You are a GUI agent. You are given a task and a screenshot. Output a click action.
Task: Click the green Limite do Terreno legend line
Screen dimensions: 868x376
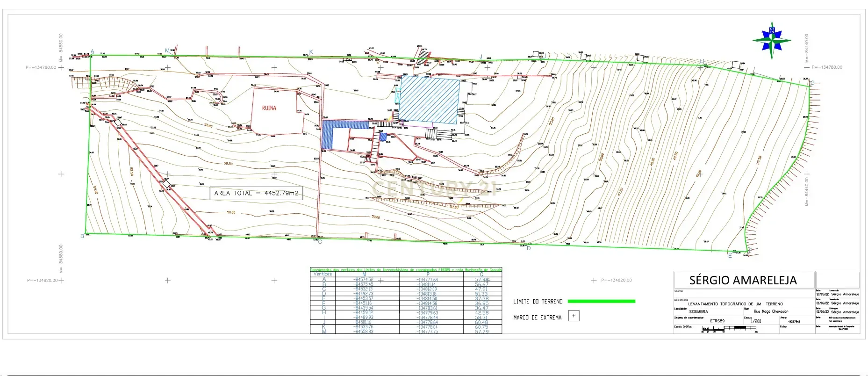(x=601, y=302)
